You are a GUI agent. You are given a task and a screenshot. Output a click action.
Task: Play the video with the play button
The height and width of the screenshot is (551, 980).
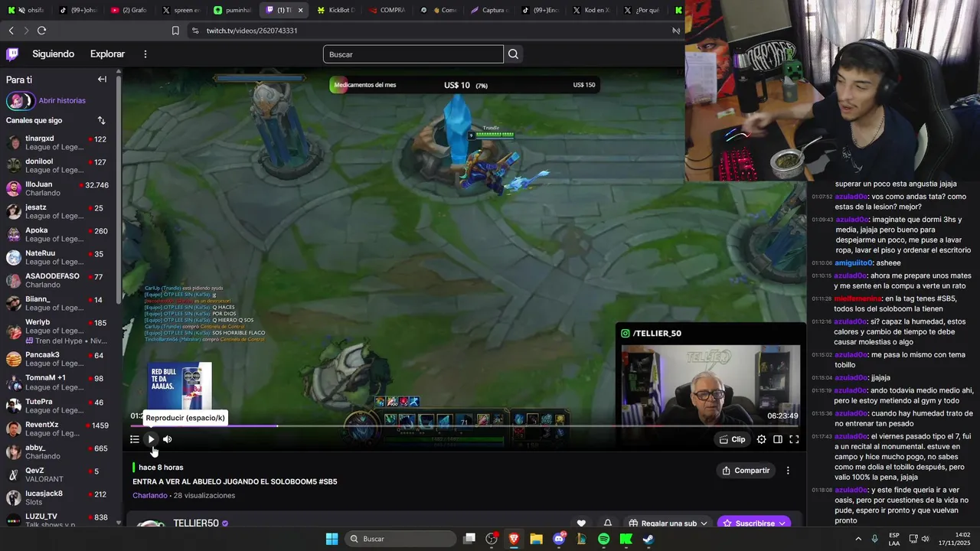click(x=151, y=439)
